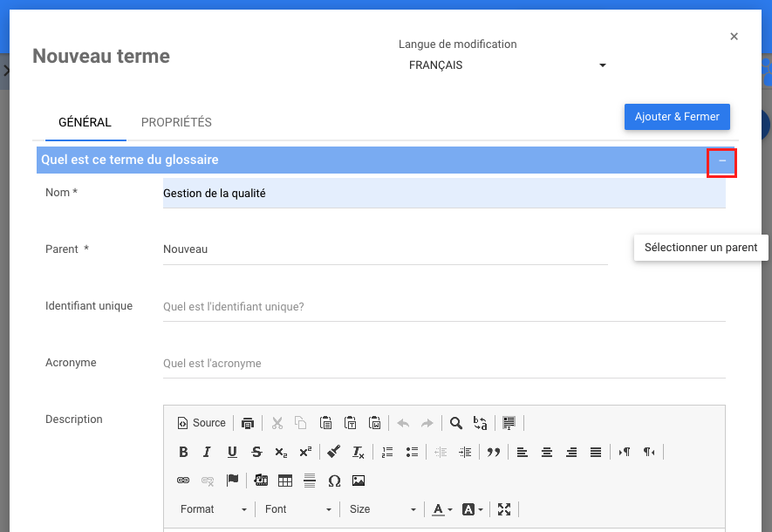Click the Find magnifier icon
Image resolution: width=772 pixels, height=532 pixels.
coord(456,423)
